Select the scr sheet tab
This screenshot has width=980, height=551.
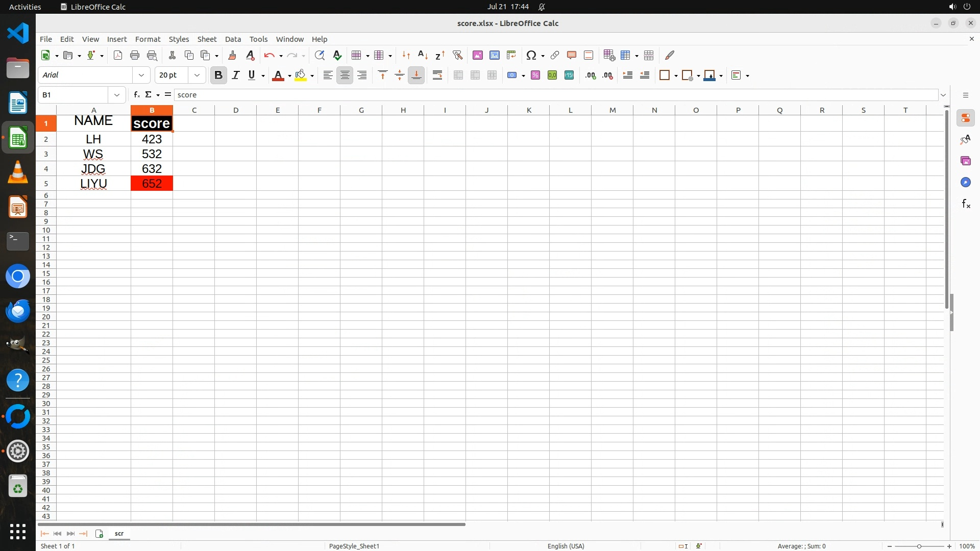click(x=119, y=533)
